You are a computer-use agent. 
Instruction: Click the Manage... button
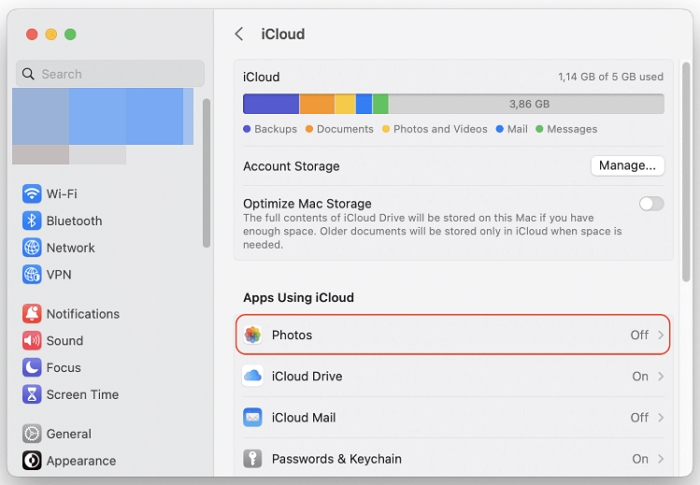(627, 166)
